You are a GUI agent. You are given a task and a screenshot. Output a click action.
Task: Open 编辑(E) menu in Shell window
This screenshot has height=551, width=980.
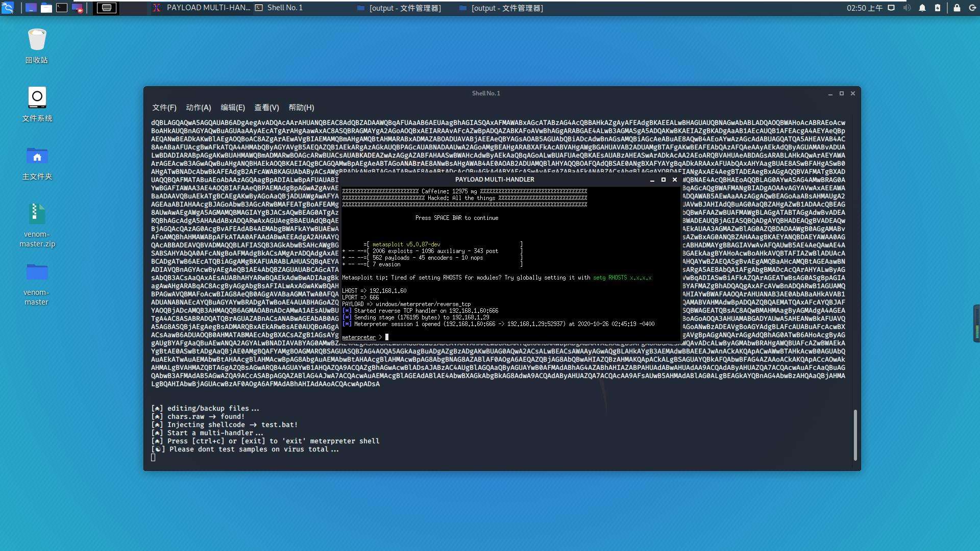[233, 108]
